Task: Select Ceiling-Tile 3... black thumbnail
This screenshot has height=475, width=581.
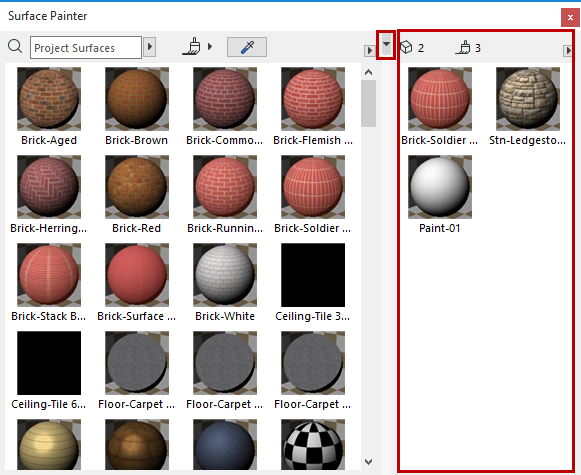Action: (313, 275)
